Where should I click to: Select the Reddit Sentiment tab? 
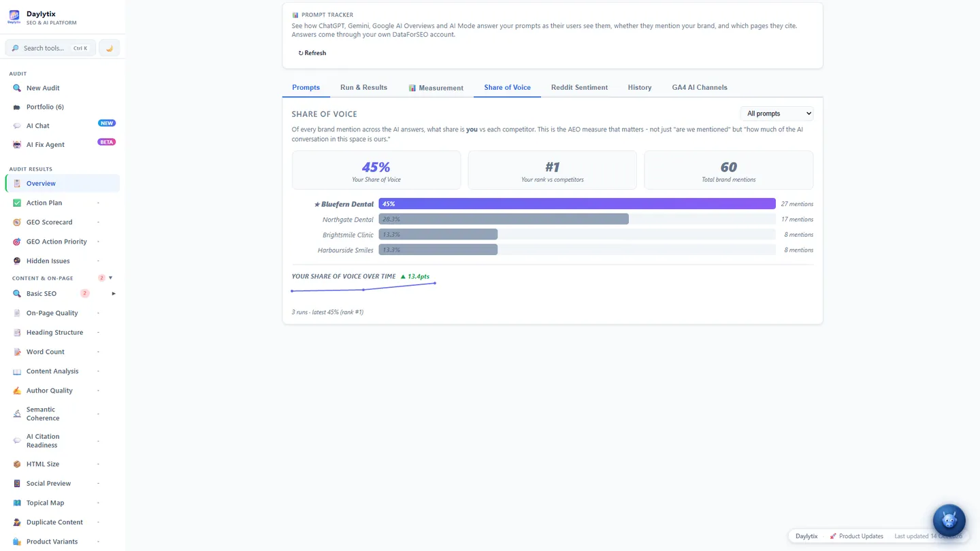point(579,87)
